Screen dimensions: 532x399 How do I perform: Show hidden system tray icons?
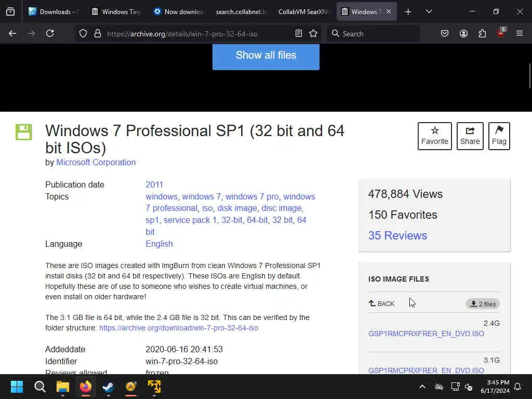tap(422, 387)
